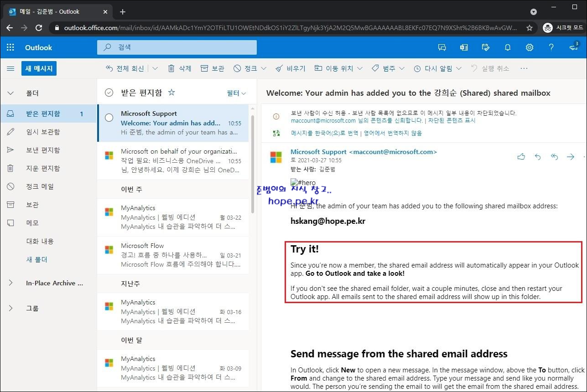Open dropdown arrow next to 전체 회신
Viewport: 587px width, 392px height.
coord(155,68)
